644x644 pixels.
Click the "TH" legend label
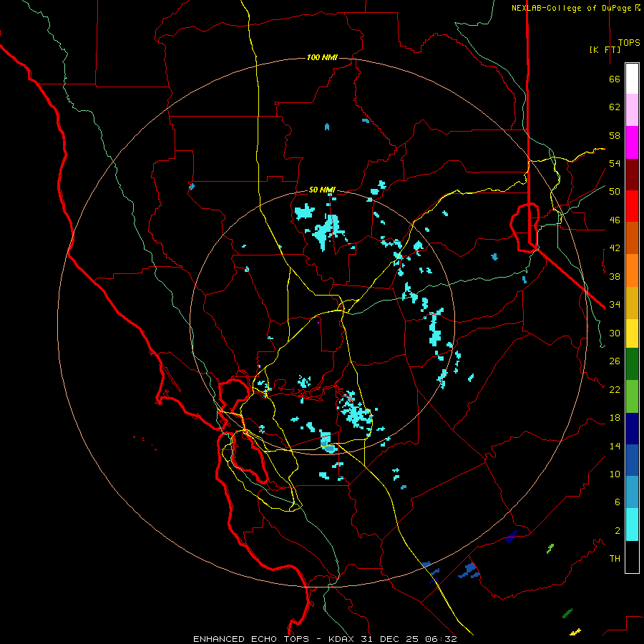[x=615, y=559]
